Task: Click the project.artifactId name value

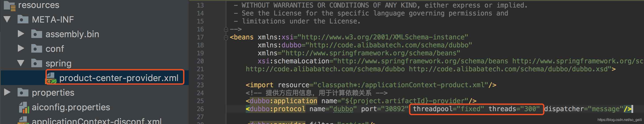Action: [405, 101]
